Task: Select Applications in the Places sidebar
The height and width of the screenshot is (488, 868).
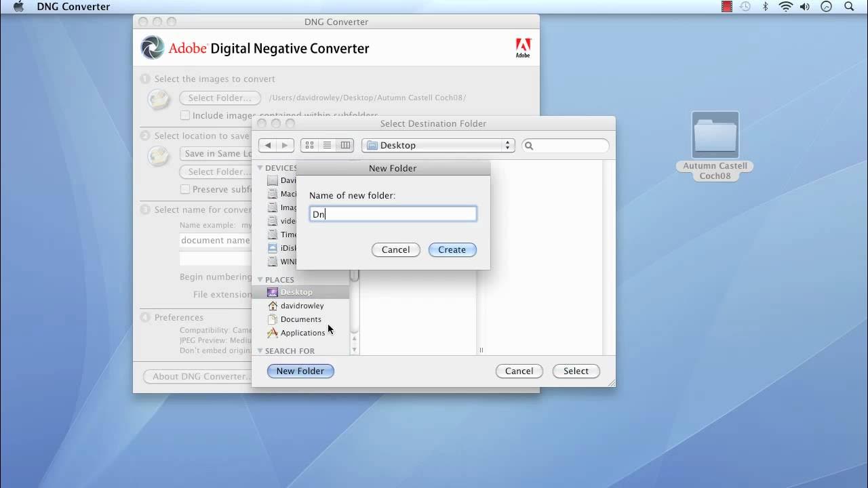Action: click(300, 333)
